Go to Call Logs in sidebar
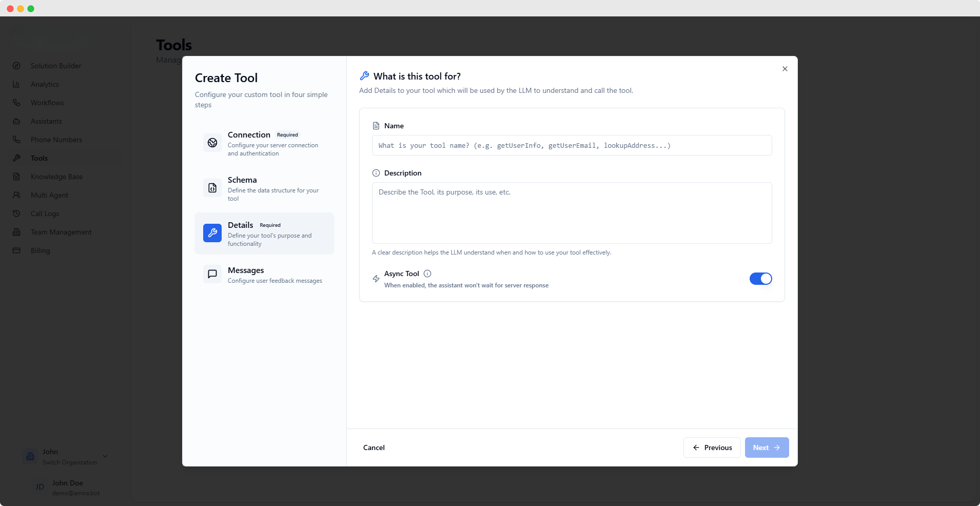Screen dimensions: 980x506 (x=45, y=213)
